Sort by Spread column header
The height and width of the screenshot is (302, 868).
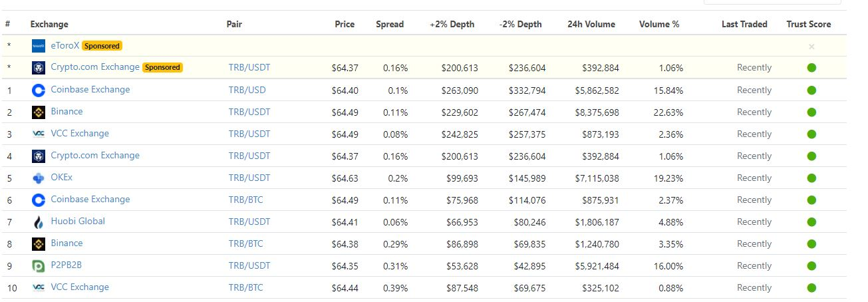(389, 24)
